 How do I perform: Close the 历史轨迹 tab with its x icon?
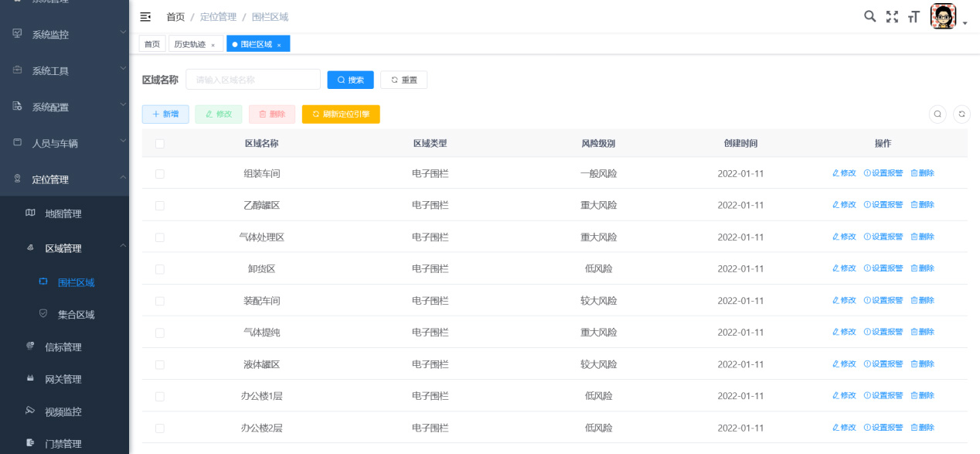(213, 45)
